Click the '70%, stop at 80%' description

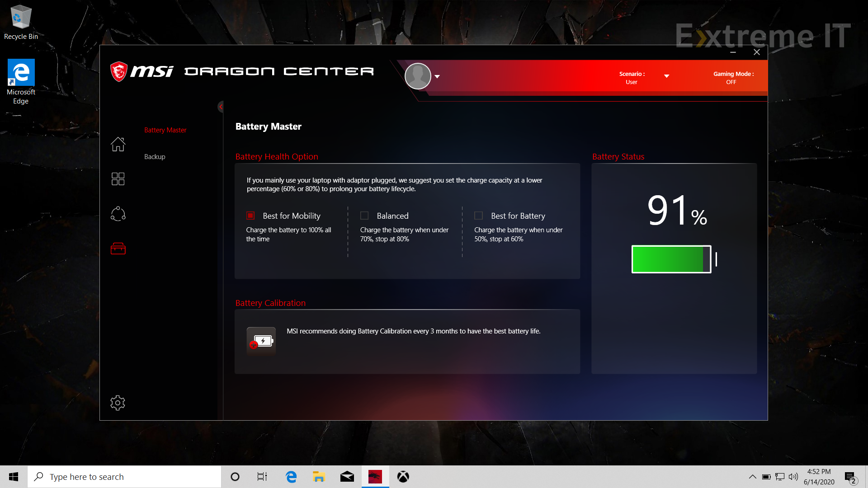tap(404, 235)
